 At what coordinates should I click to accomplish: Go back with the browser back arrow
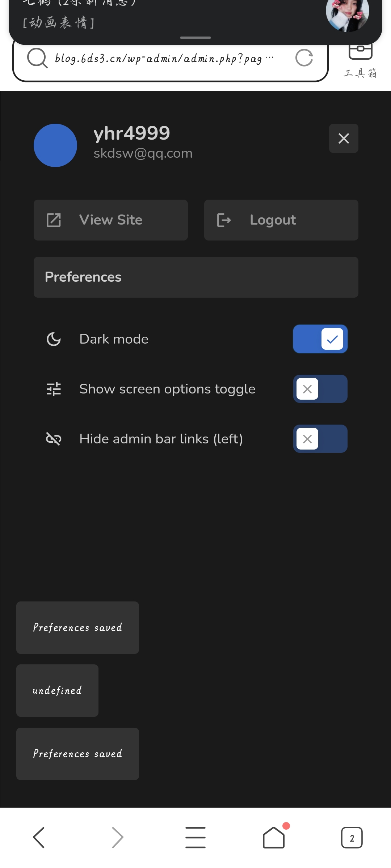39,837
